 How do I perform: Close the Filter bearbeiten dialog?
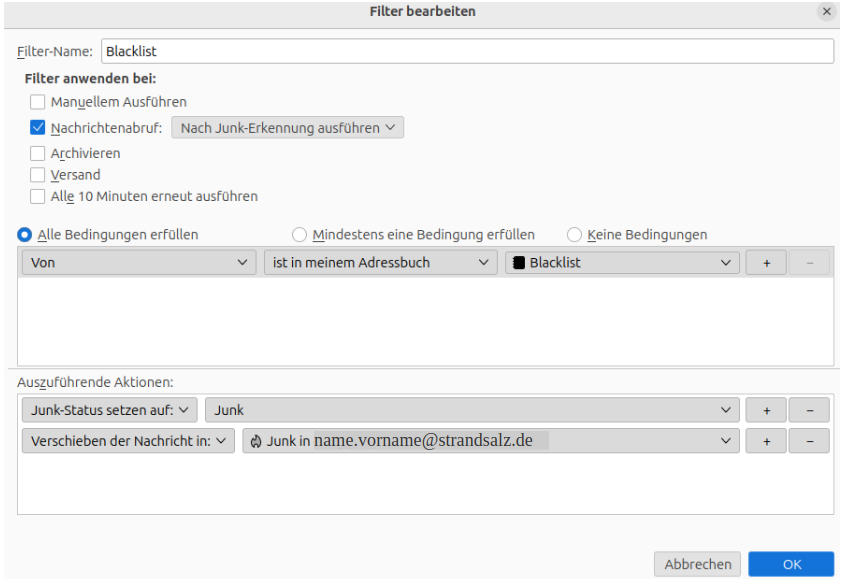coord(826,12)
